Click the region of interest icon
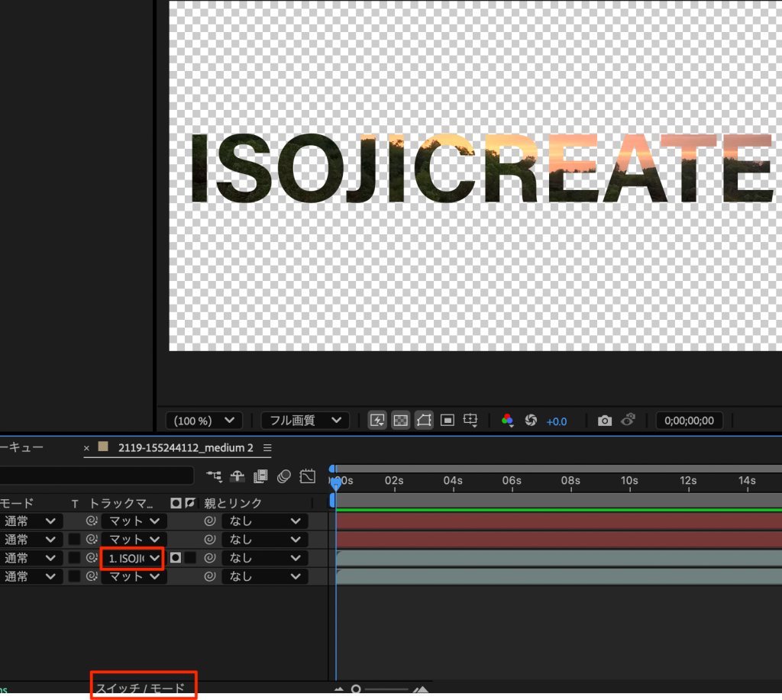Image resolution: width=782 pixels, height=700 pixels. pos(448,421)
